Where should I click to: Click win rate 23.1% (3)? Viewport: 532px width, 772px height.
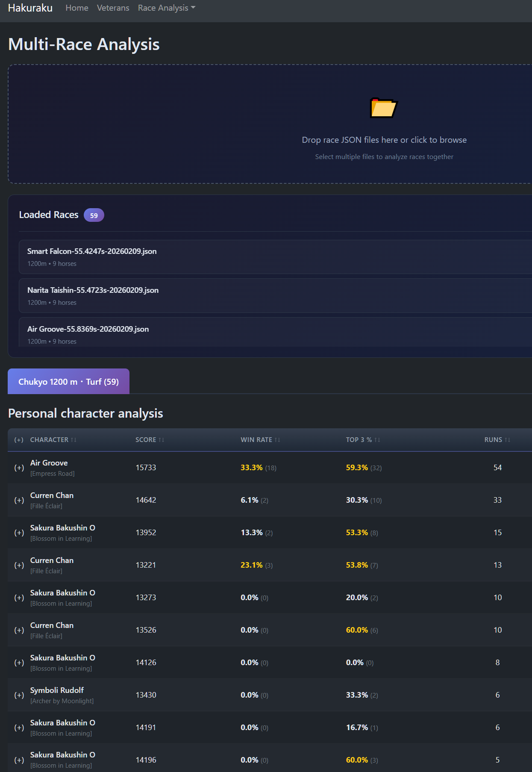coord(257,565)
